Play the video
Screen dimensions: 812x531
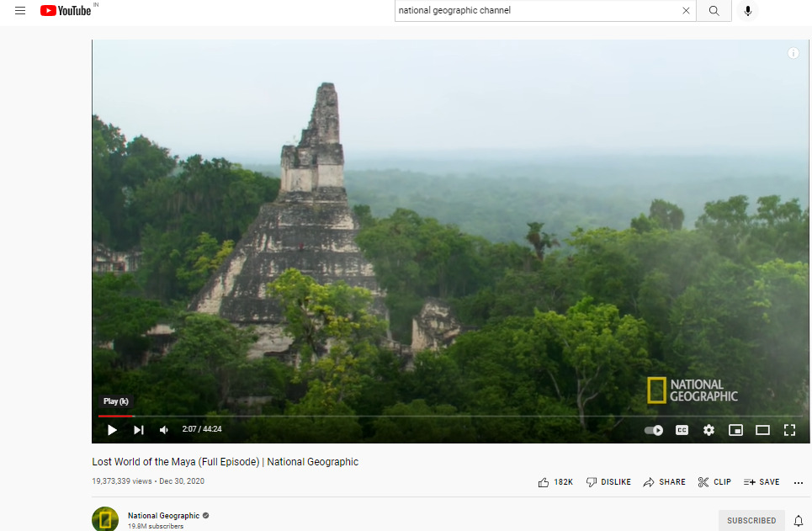click(112, 429)
